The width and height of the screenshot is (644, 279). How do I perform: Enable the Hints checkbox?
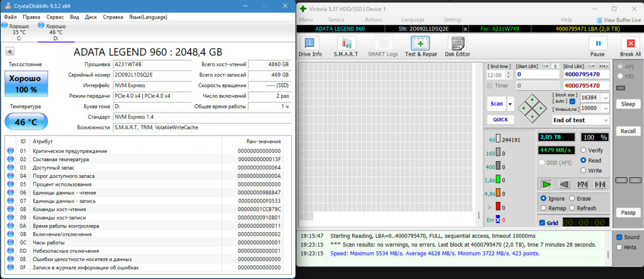tap(619, 247)
